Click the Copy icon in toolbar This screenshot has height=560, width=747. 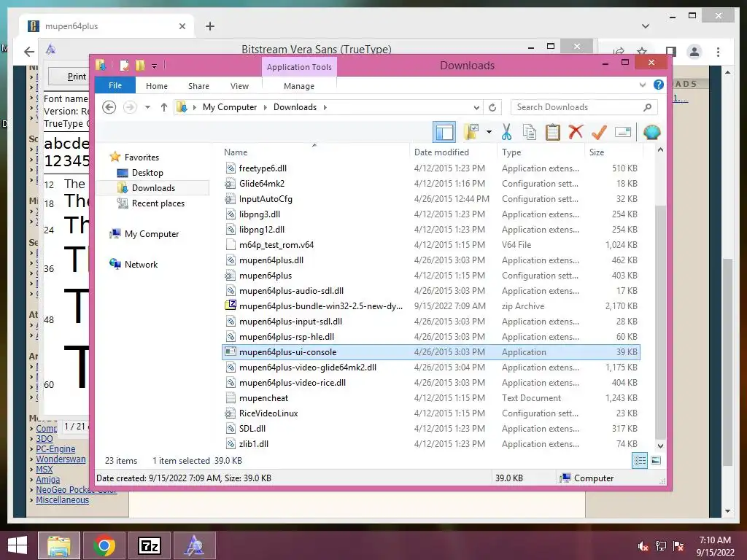530,132
